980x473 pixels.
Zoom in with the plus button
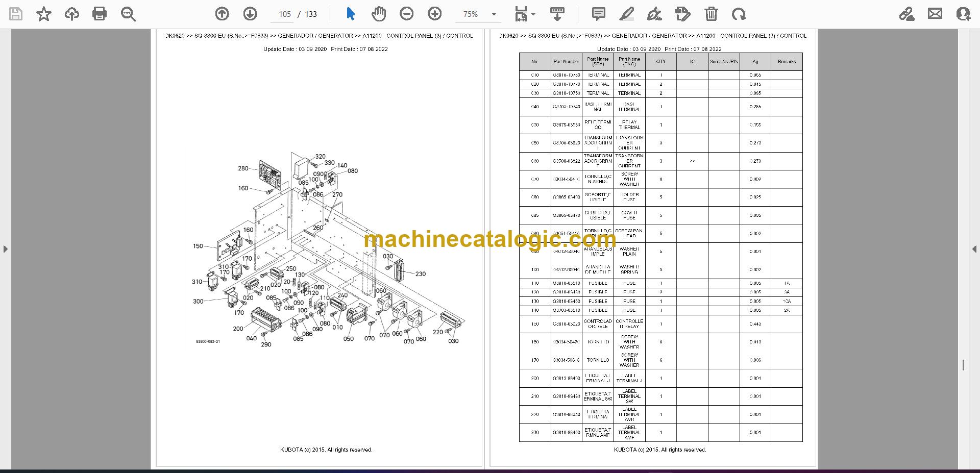pos(434,14)
